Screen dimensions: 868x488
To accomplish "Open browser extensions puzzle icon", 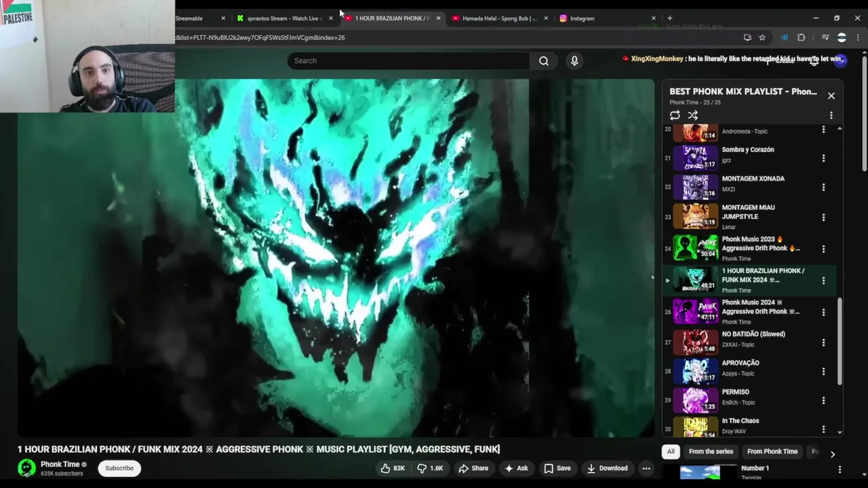I will click(801, 37).
